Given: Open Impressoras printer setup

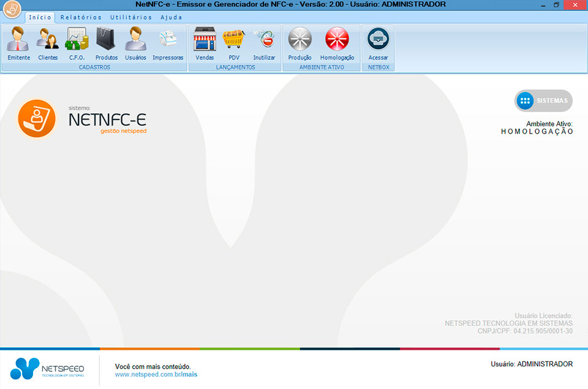Looking at the screenshot, I should point(168,43).
